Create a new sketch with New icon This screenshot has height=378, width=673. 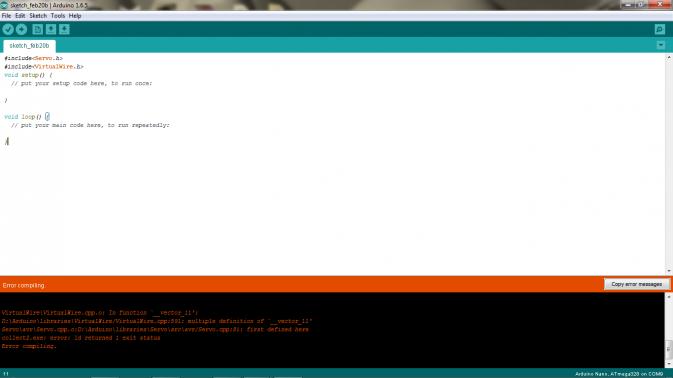tap(37, 29)
